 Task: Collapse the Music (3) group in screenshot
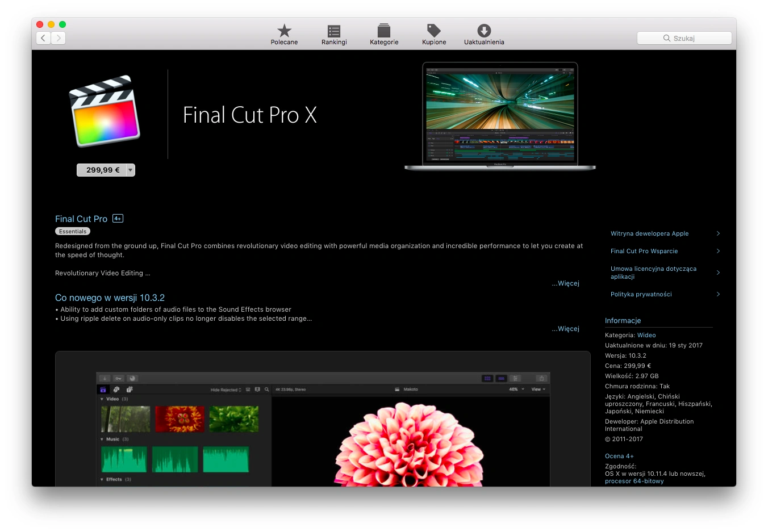point(102,439)
